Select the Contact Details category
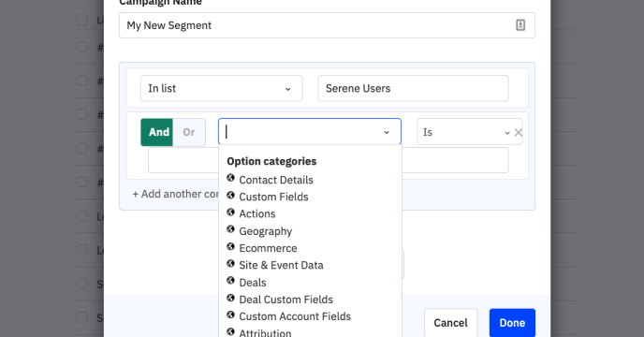 pyautogui.click(x=275, y=180)
